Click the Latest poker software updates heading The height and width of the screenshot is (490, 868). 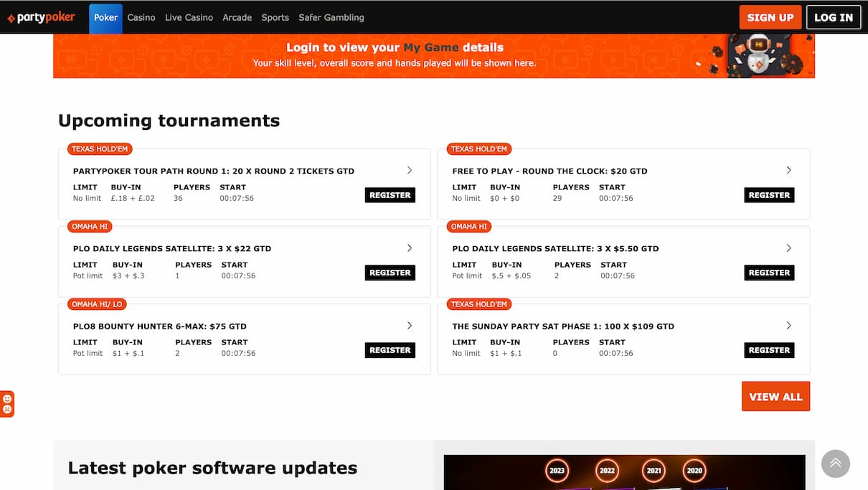(x=212, y=468)
